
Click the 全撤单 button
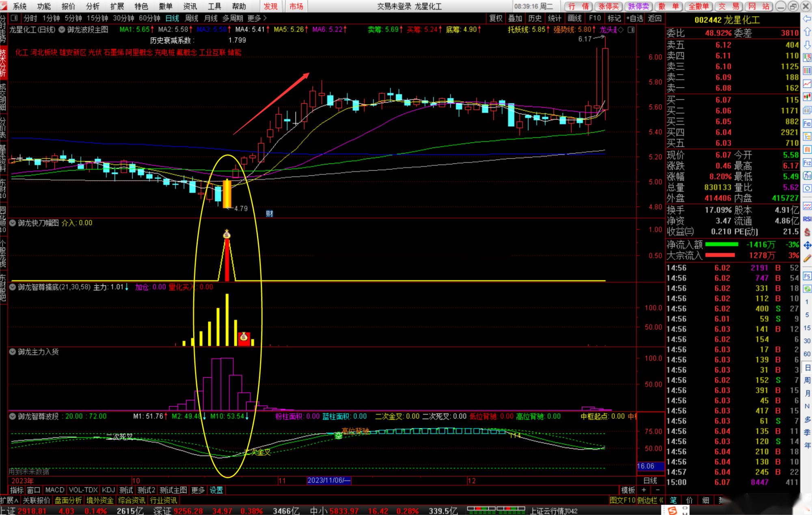(699, 6)
